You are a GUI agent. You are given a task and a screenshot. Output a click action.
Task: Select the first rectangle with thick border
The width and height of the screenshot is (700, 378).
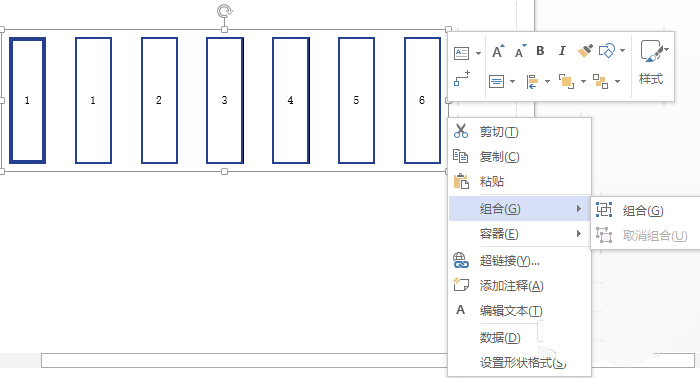point(27,100)
